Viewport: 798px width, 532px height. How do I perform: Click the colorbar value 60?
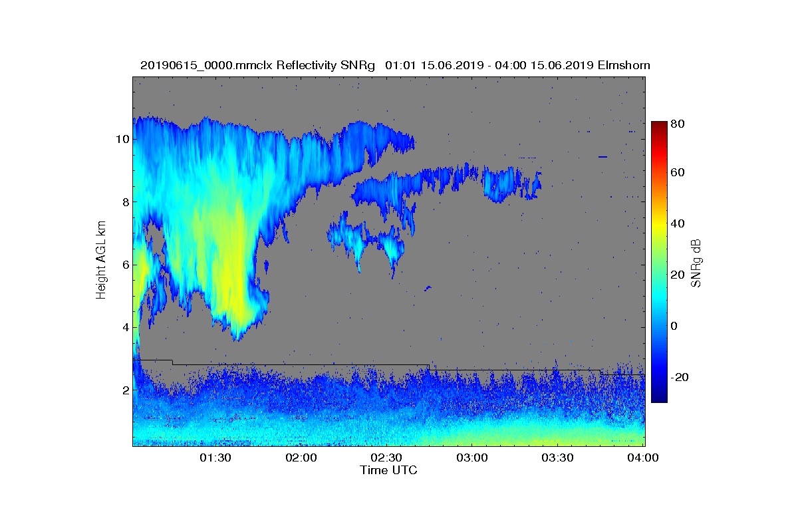pyautogui.click(x=678, y=173)
